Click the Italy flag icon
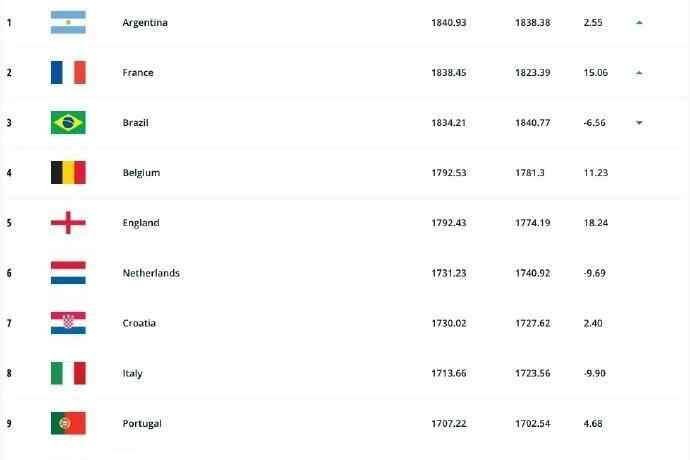Screen dimensions: 690x460 68,373
